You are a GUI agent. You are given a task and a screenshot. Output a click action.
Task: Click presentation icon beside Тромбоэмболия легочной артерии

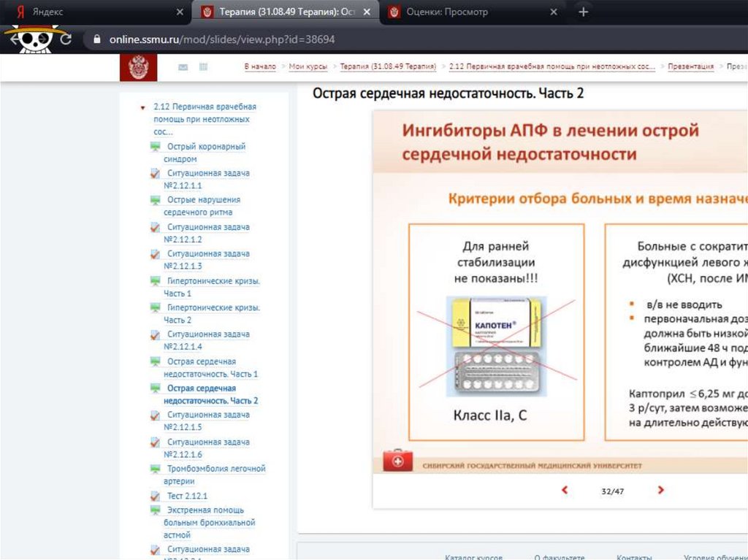(x=156, y=469)
